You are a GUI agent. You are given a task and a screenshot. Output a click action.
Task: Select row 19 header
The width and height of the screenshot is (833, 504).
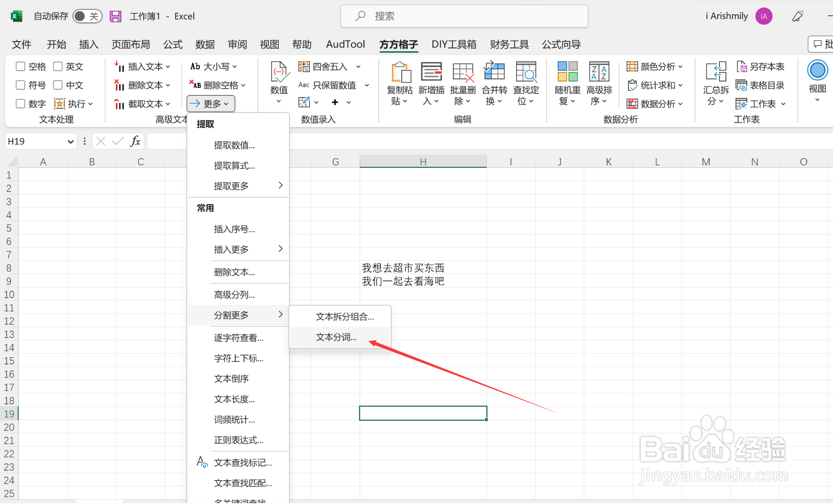(9, 414)
